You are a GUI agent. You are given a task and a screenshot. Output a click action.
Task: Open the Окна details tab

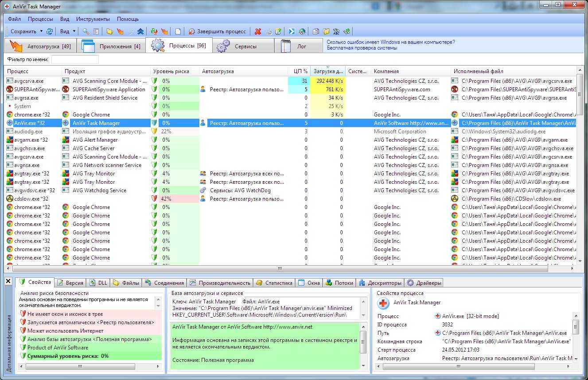309,283
